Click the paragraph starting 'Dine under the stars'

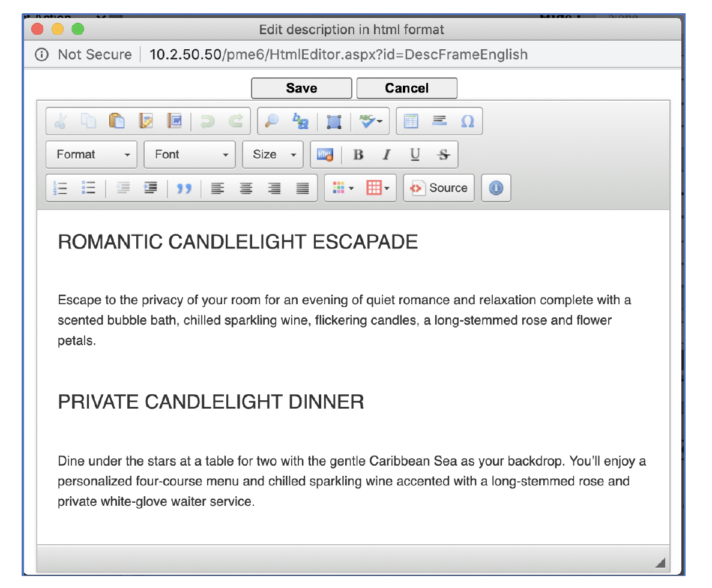[x=352, y=481]
